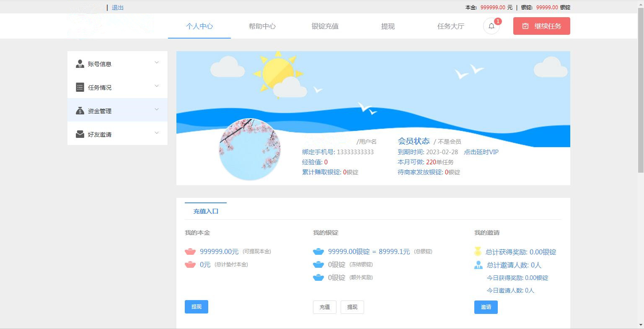Click the 任务情况 list icon

pyautogui.click(x=80, y=87)
